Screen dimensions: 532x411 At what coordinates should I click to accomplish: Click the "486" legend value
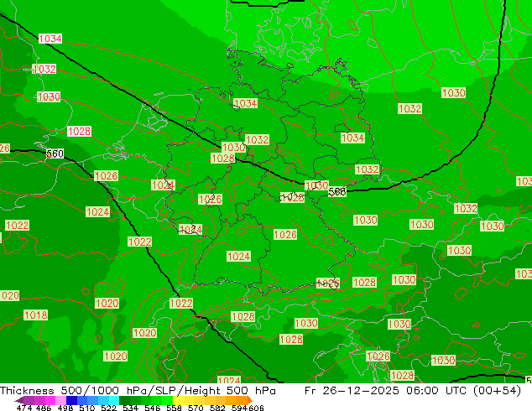[44, 408]
